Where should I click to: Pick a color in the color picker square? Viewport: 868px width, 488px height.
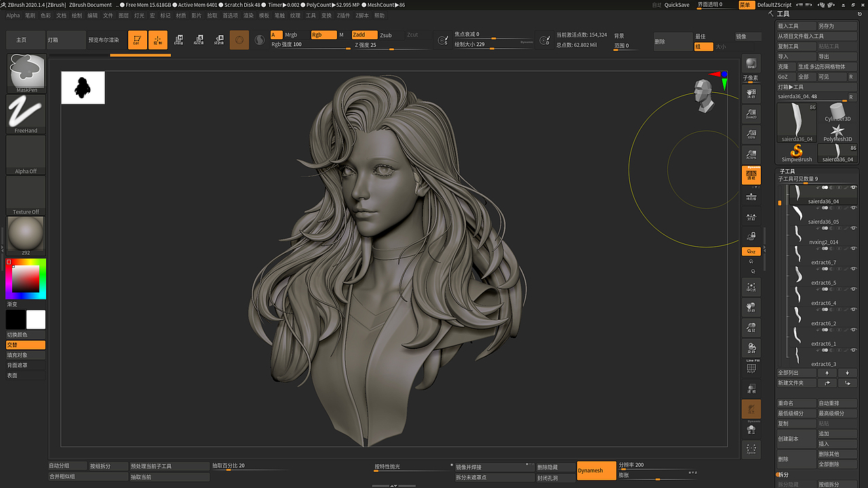pos(26,279)
